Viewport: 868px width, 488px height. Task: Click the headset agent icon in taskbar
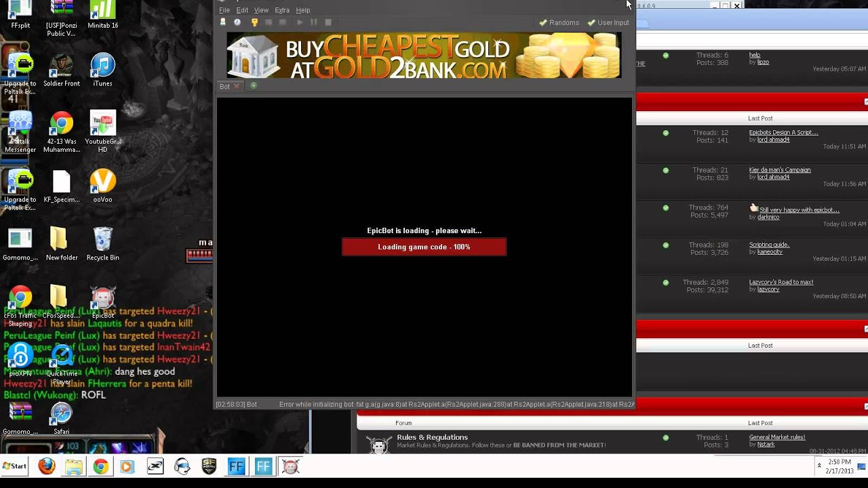(x=182, y=466)
